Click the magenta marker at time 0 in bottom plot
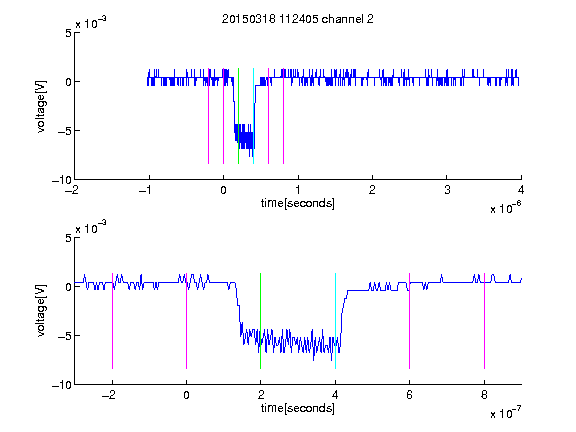This screenshot has width=576, height=432. pos(187,321)
